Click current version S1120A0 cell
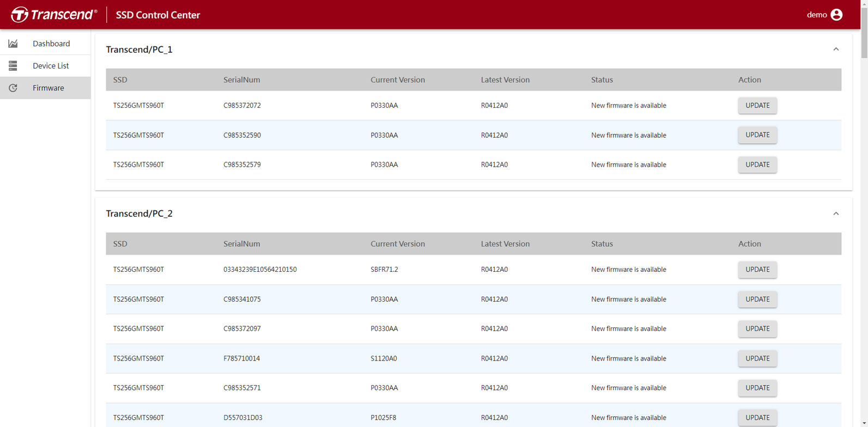The width and height of the screenshot is (868, 427). [384, 358]
